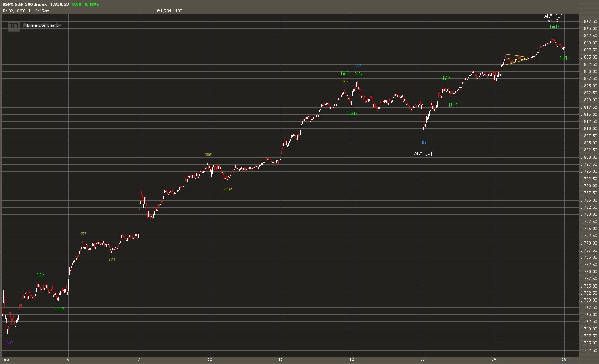Click the 1,732.50 price axis label
Viewport: 599px width, 364px height.
[589, 350]
